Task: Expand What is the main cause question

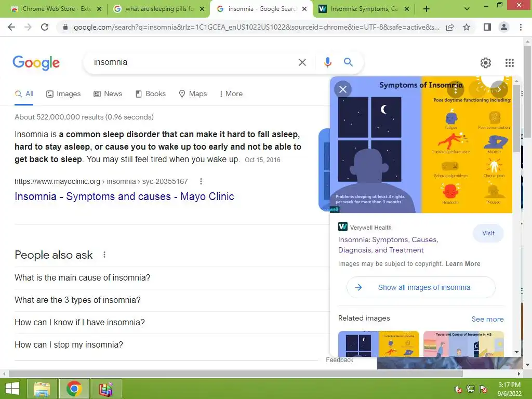Action: tap(171, 278)
